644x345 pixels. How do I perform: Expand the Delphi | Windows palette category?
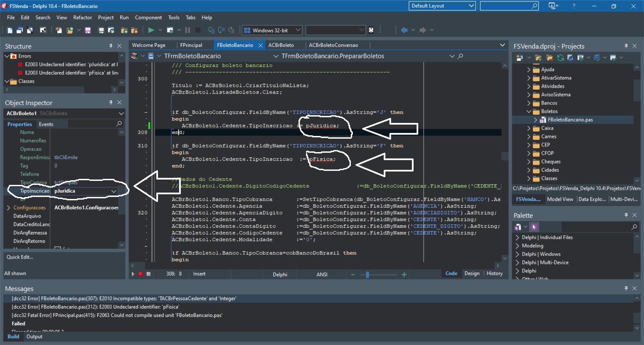(517, 254)
